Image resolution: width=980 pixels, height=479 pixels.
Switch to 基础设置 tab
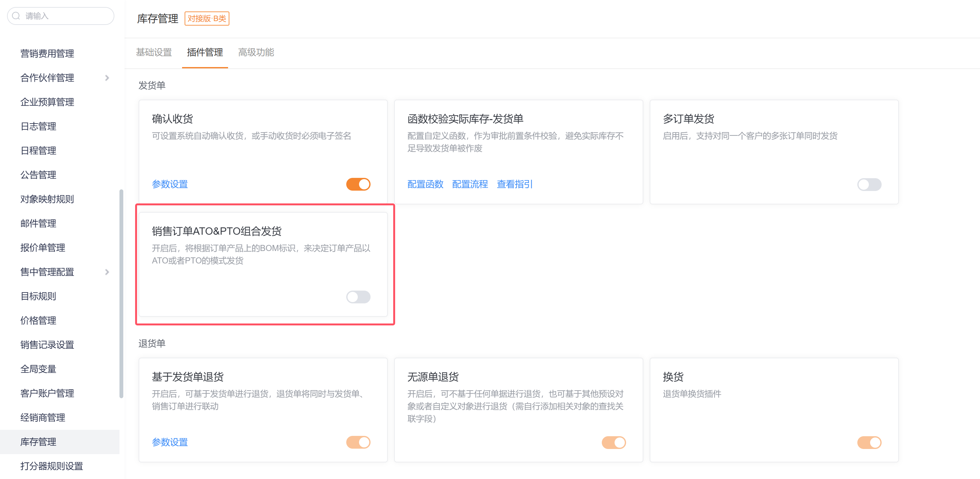click(154, 52)
